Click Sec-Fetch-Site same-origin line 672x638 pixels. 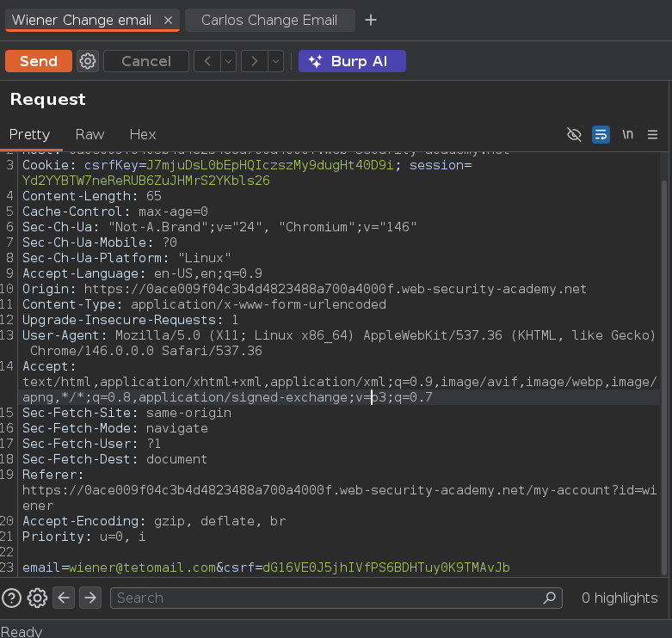coord(126,413)
